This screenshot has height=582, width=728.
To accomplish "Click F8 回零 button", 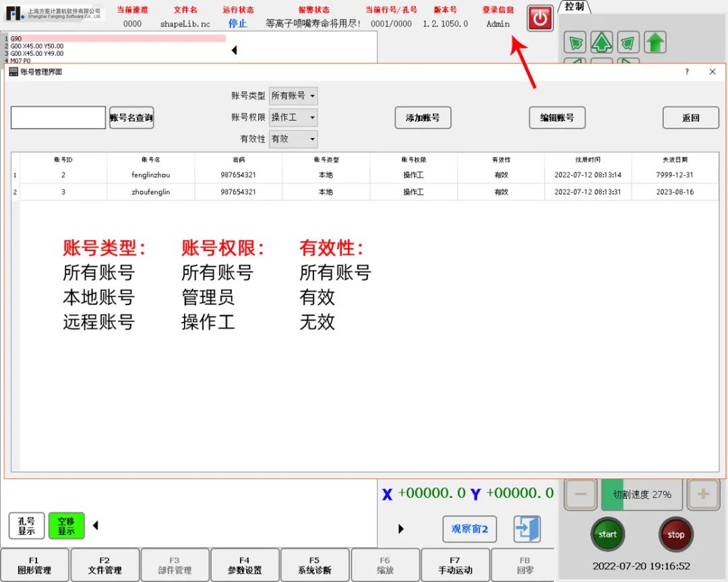I will pyautogui.click(x=524, y=565).
